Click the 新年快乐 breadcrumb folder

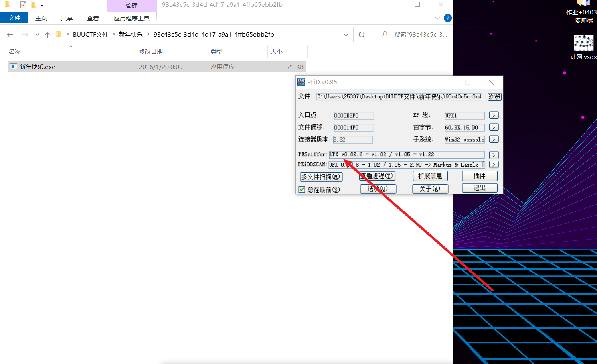pyautogui.click(x=130, y=35)
